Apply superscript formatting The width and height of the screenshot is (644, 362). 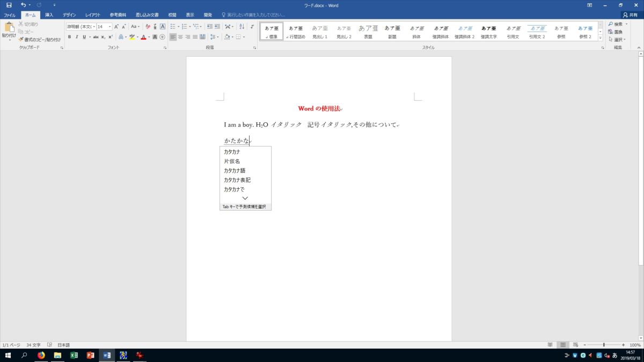[111, 37]
